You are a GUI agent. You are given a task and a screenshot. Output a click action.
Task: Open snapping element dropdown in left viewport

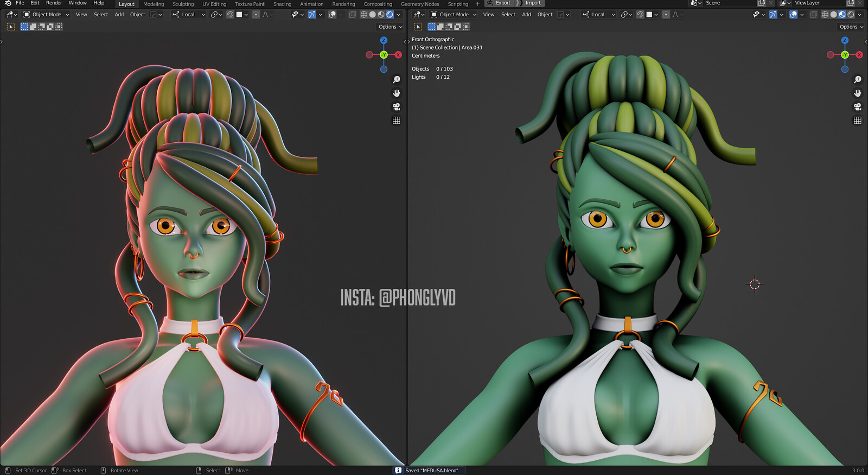[x=242, y=15]
